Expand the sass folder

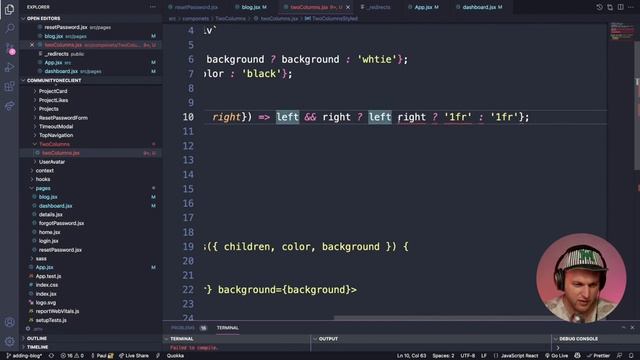(41, 258)
